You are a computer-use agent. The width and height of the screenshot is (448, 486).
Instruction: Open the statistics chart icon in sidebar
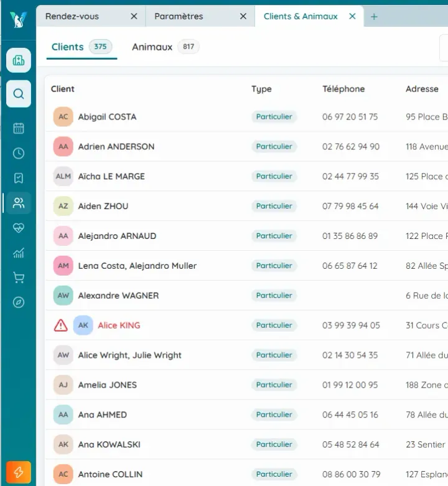(19, 253)
